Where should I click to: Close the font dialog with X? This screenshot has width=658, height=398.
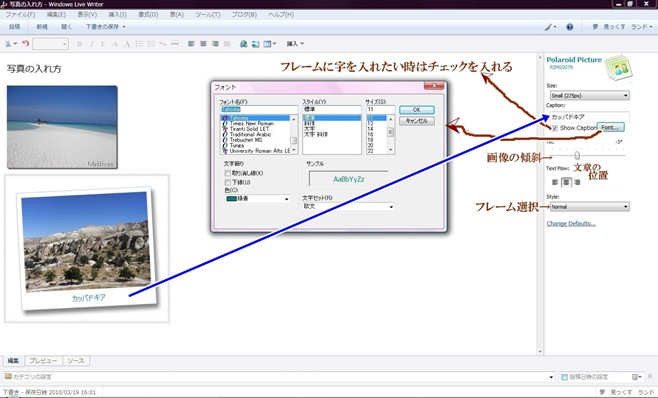click(434, 86)
